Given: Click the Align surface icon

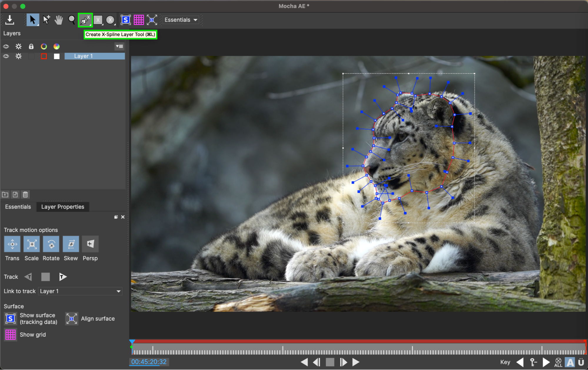Looking at the screenshot, I should click(71, 319).
